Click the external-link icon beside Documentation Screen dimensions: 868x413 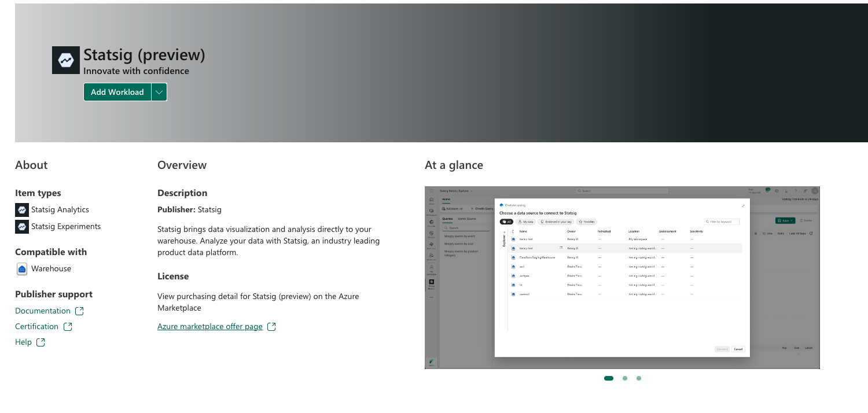[80, 311]
